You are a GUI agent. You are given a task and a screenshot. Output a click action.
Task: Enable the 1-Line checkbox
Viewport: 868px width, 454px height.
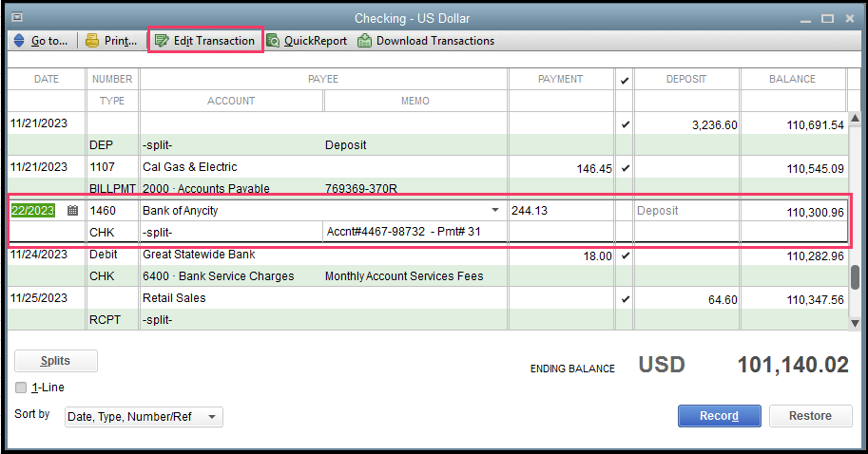coord(21,388)
